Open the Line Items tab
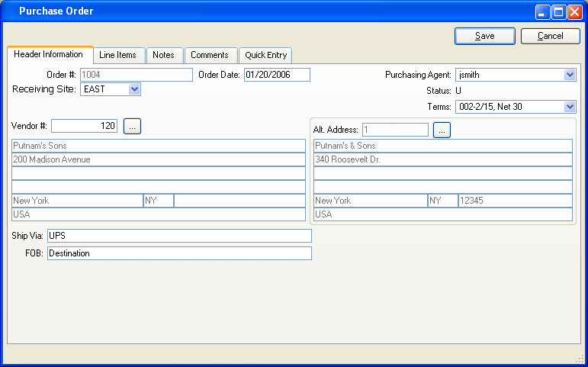Screen dimensions: 588x367 (x=118, y=55)
